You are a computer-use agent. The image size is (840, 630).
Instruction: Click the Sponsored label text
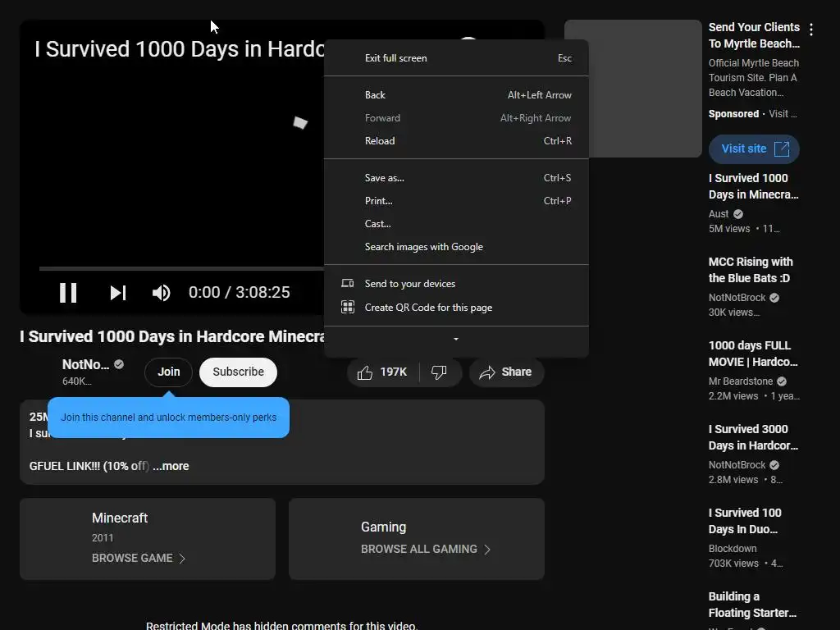(733, 113)
